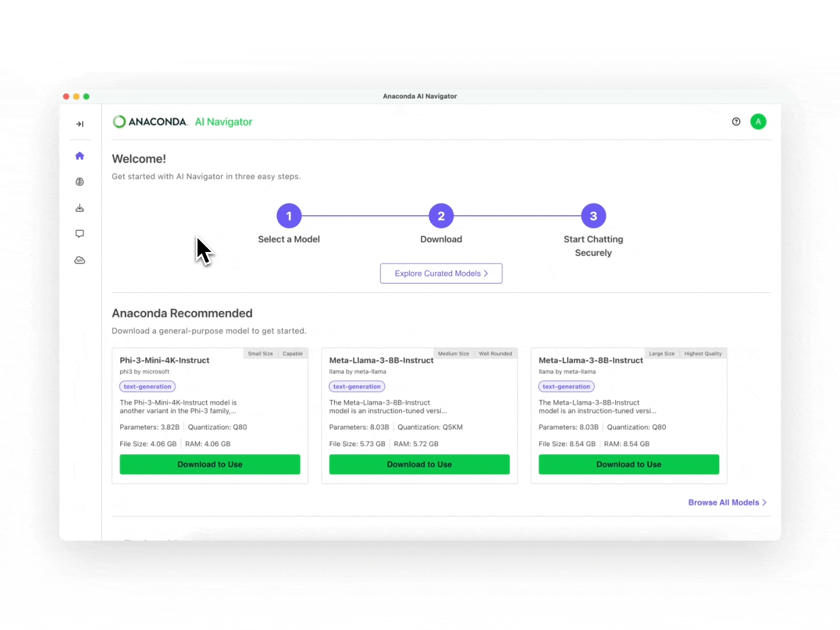840x630 pixels.
Task: Click Small Size badge on Phi-3 card
Action: click(x=260, y=353)
